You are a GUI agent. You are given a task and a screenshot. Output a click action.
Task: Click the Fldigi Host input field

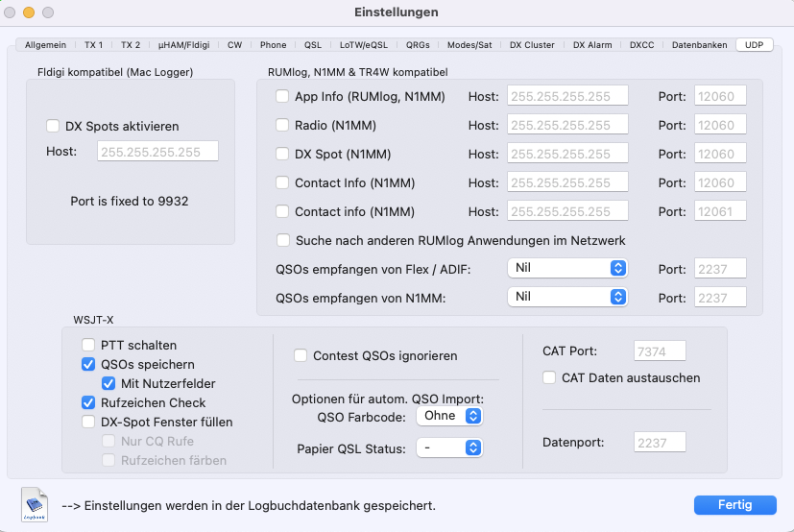(x=157, y=151)
